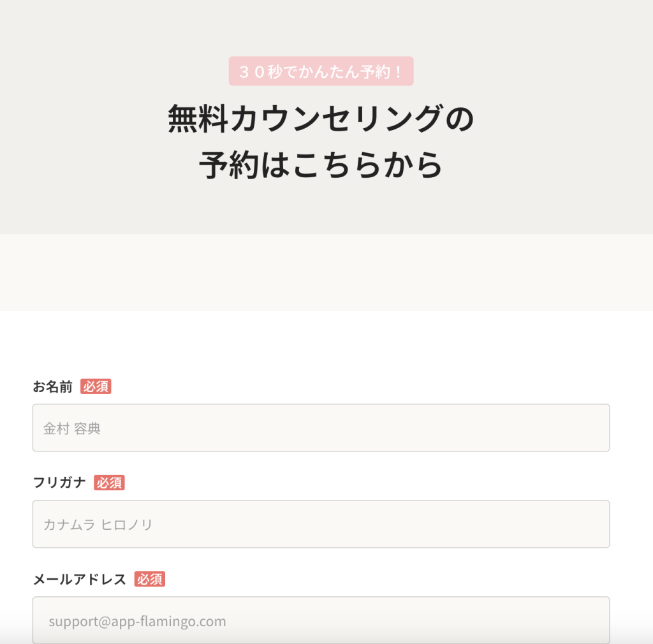Click the お名前 field label
The width and height of the screenshot is (653, 644).
tap(53, 386)
